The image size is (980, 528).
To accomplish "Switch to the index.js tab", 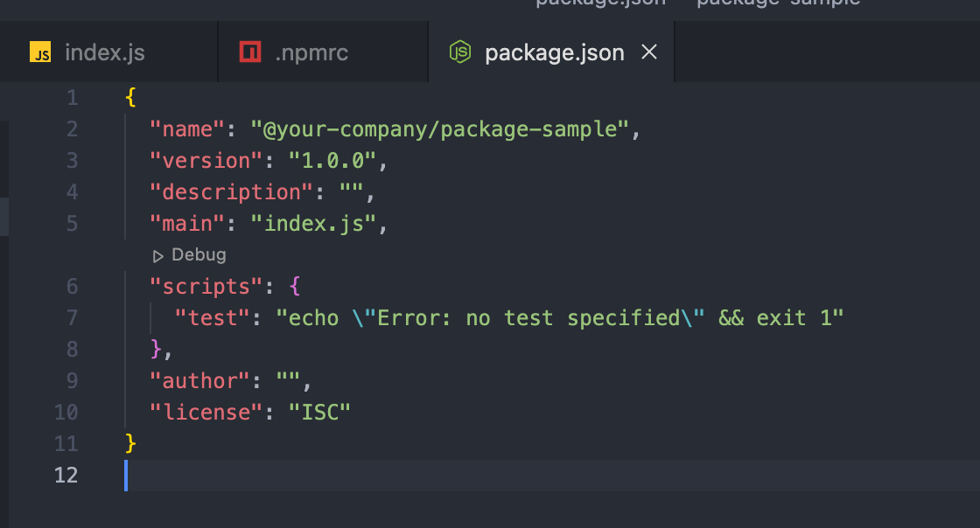I will pos(105,52).
